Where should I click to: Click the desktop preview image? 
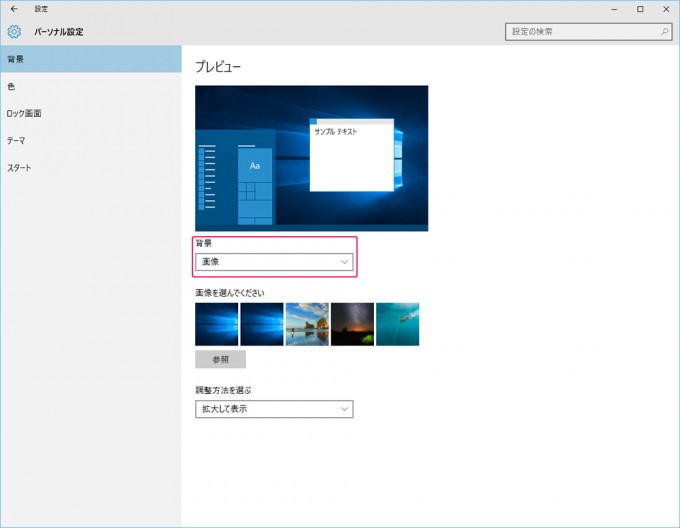tap(311, 158)
